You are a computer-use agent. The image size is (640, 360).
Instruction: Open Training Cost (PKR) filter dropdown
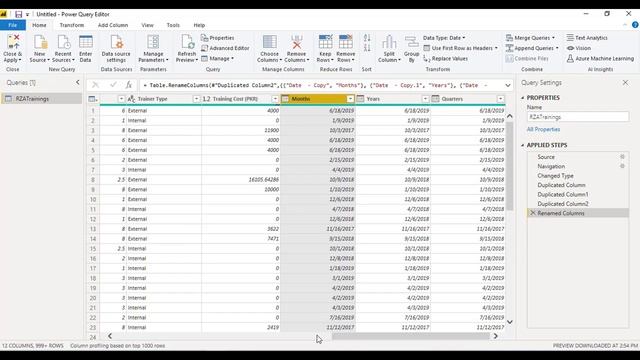click(275, 99)
